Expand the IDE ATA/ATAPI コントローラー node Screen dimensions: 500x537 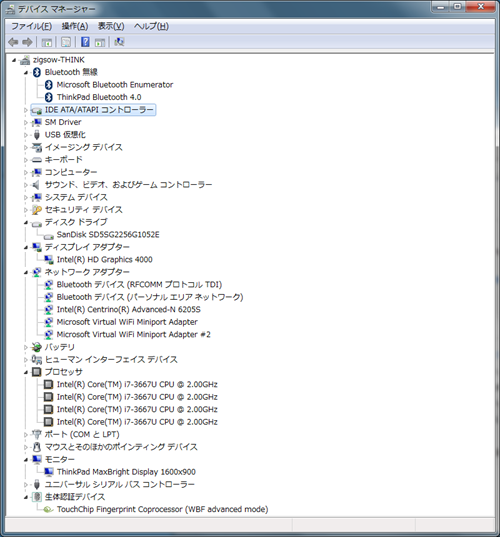(26, 110)
